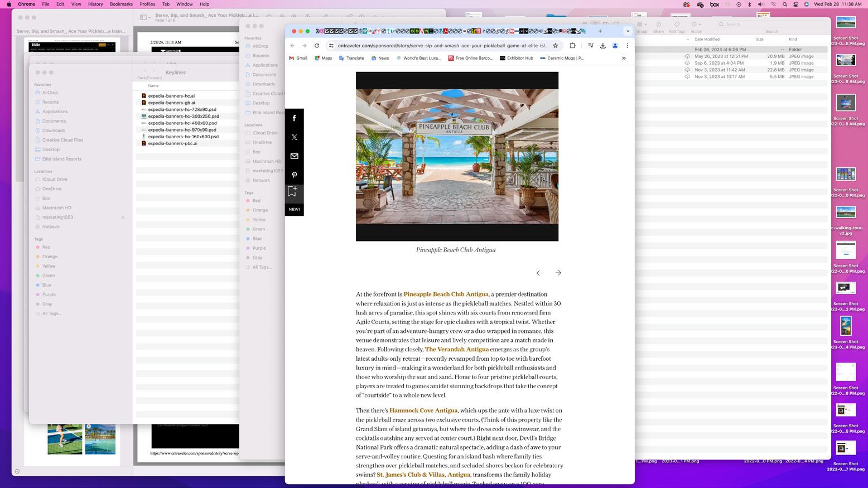Select expedia-banners-hc-728x90.psd file
Viewport: 868px width, 488px height.
(179, 110)
